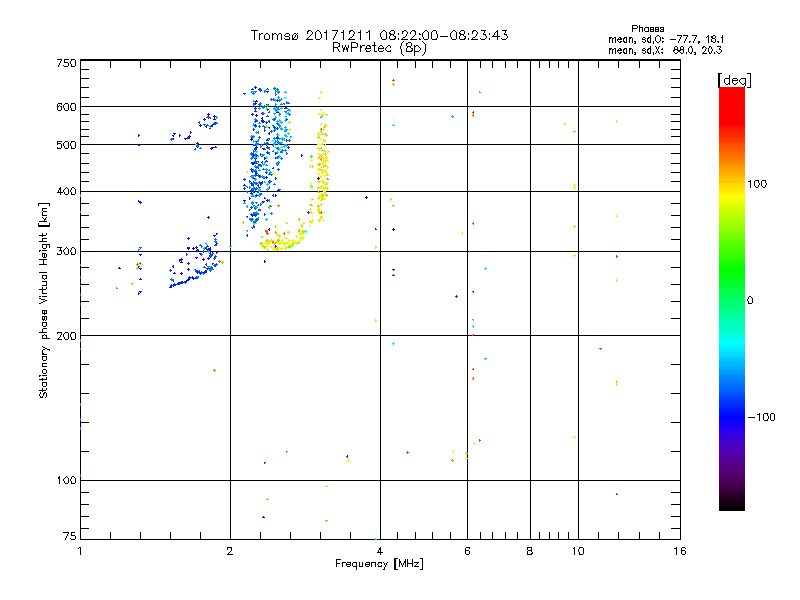The image size is (800, 600).
Task: Click the colorbar '100' degree tick label
Action: pyautogui.click(x=757, y=184)
